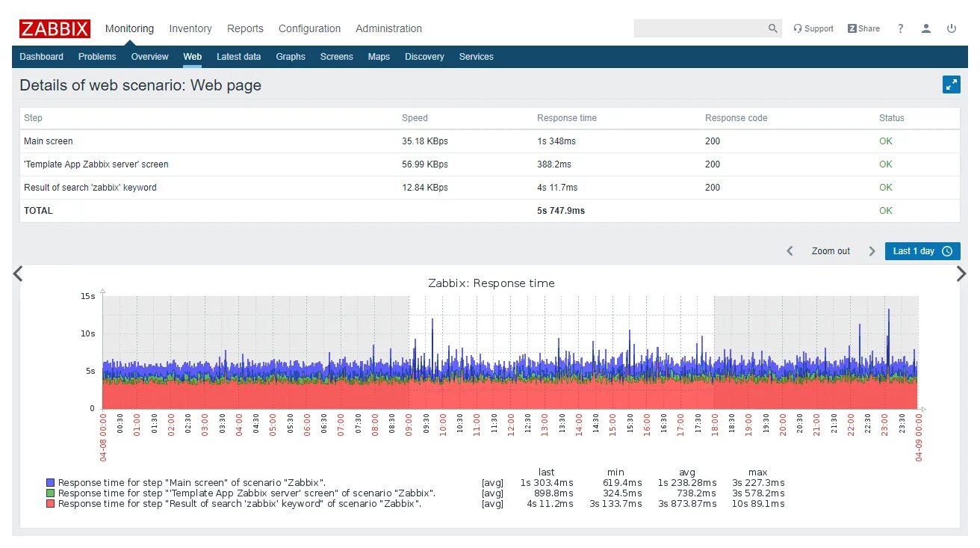Click the OK status in TOTAL row
The height and width of the screenshot is (548, 980).
[886, 211]
